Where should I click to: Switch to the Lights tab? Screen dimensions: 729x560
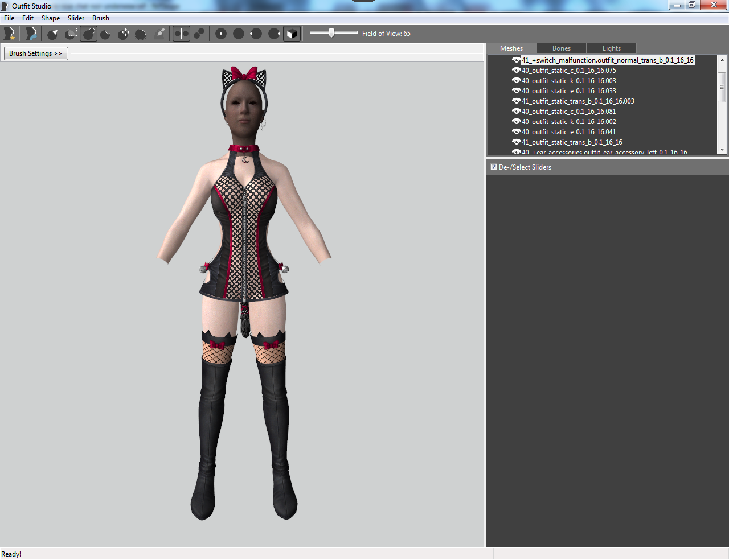click(612, 48)
